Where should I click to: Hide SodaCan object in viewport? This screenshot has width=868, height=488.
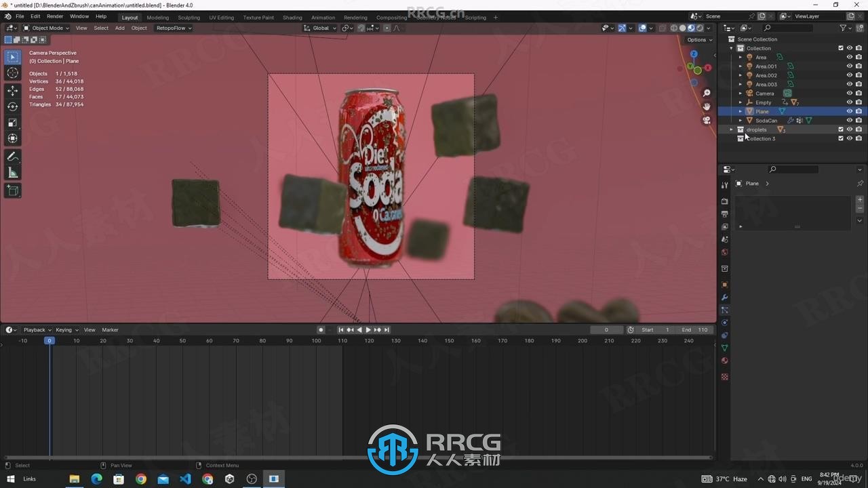pyautogui.click(x=849, y=121)
